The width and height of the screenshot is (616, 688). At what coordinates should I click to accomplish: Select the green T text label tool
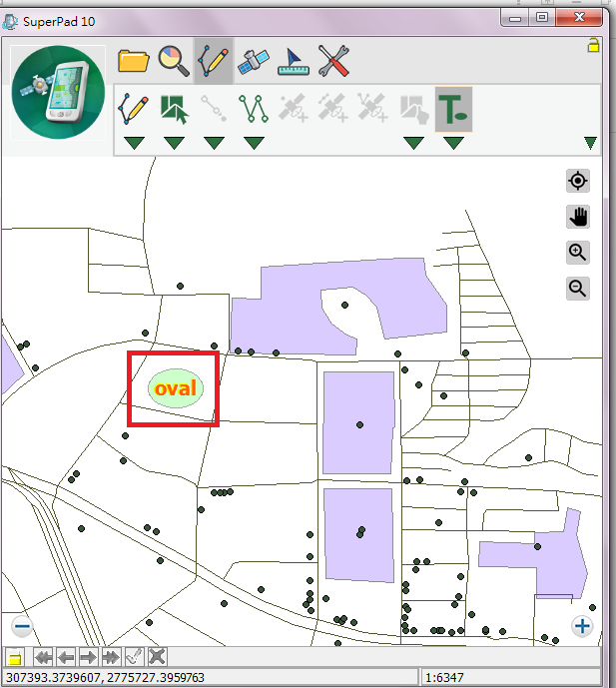pyautogui.click(x=453, y=109)
